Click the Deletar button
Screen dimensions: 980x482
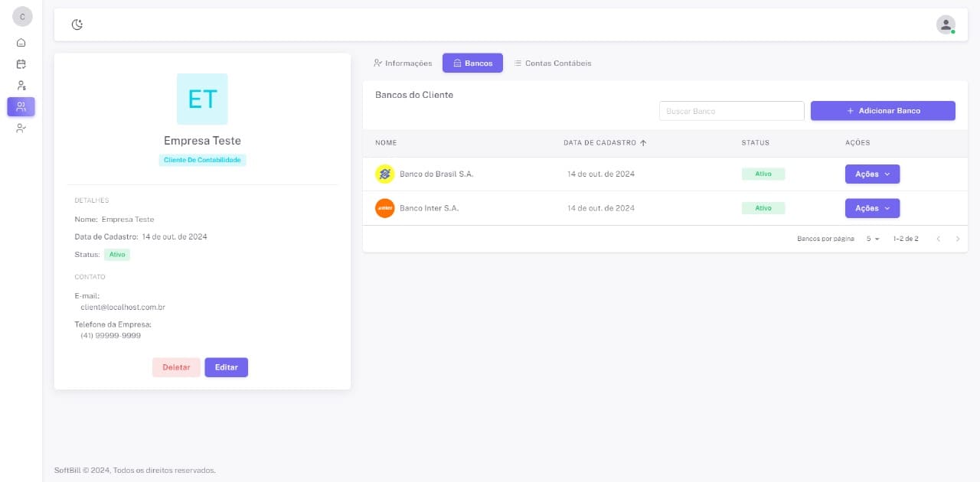176,367
